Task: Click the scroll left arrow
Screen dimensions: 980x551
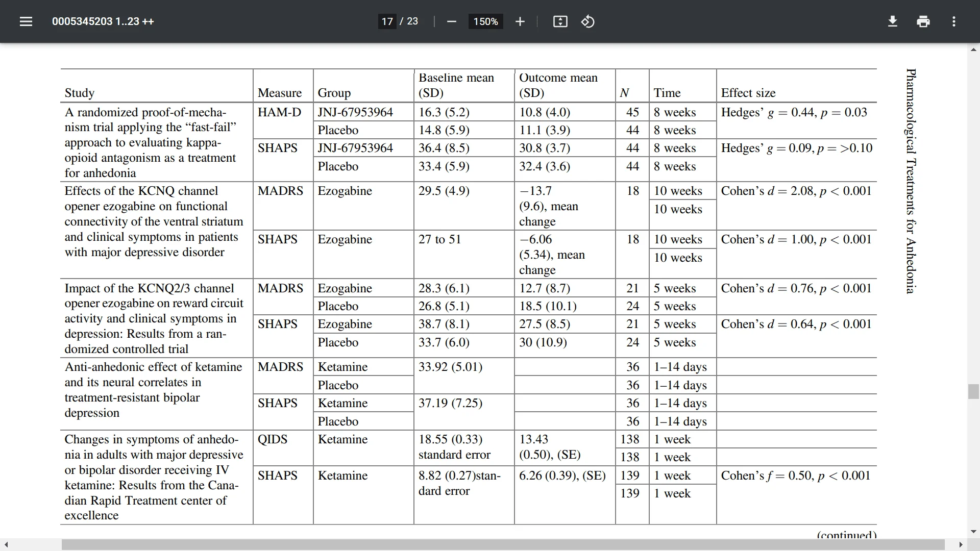Action: [6, 545]
